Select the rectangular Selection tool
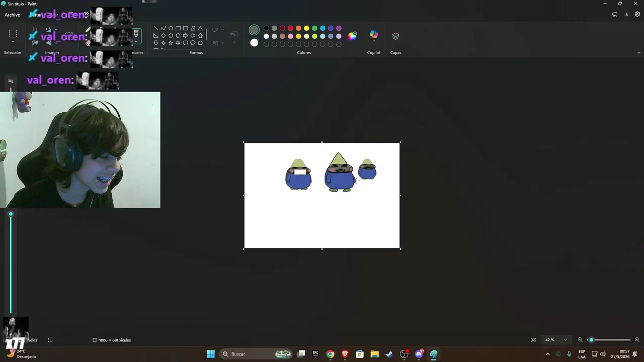This screenshot has height=362, width=644. (x=13, y=34)
